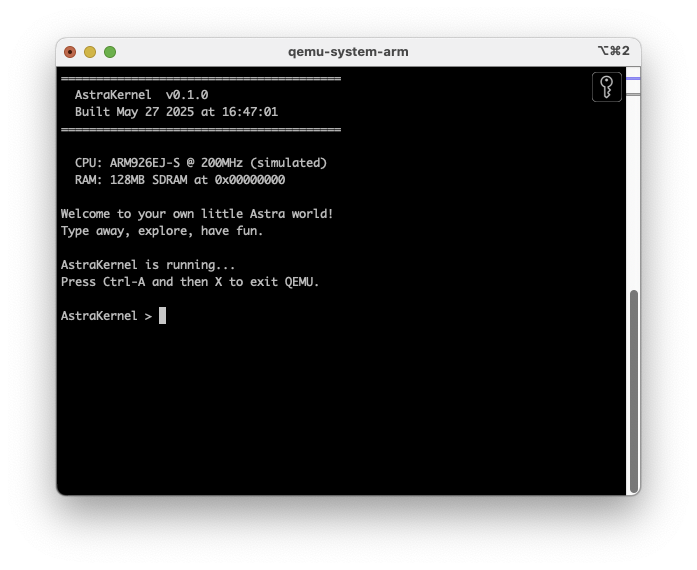Viewport: 697px width, 570px height.
Task: Click the CPU ARM926EJ-S info line
Action: pyautogui.click(x=200, y=163)
